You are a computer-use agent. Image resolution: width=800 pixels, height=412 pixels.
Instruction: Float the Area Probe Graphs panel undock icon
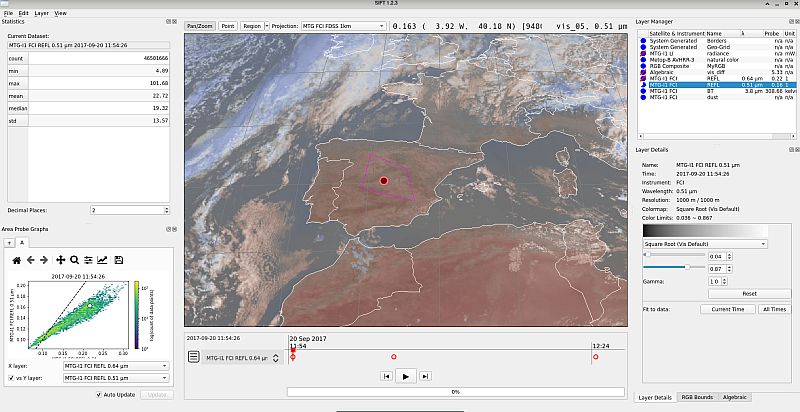point(168,229)
